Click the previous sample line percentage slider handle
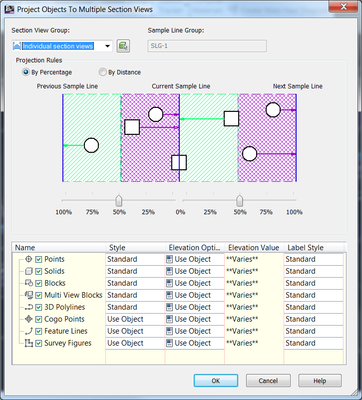This screenshot has height=400, width=362. [118, 201]
